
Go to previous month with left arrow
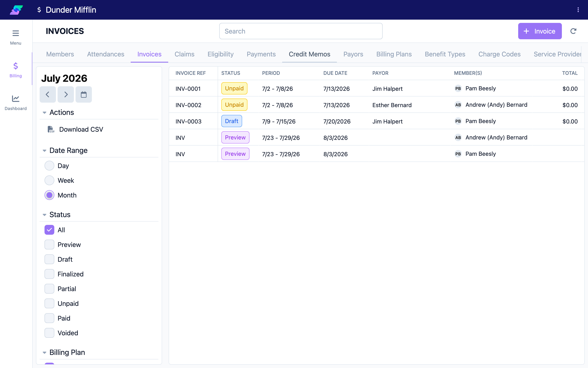48,94
